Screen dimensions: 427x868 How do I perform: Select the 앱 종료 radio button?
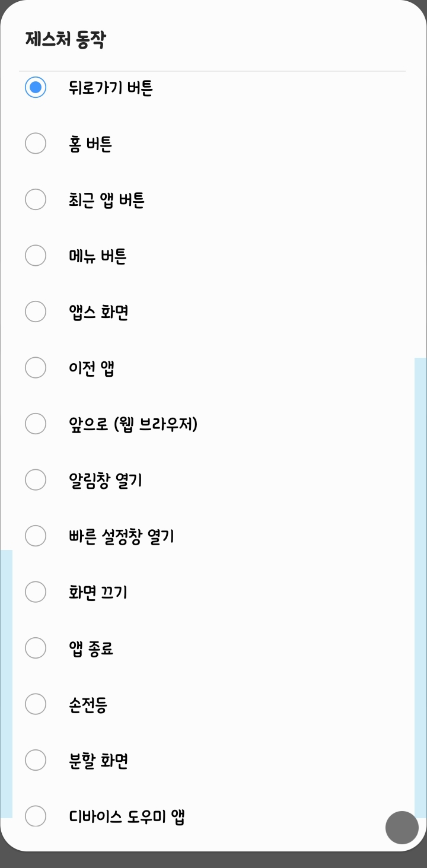[x=36, y=648]
